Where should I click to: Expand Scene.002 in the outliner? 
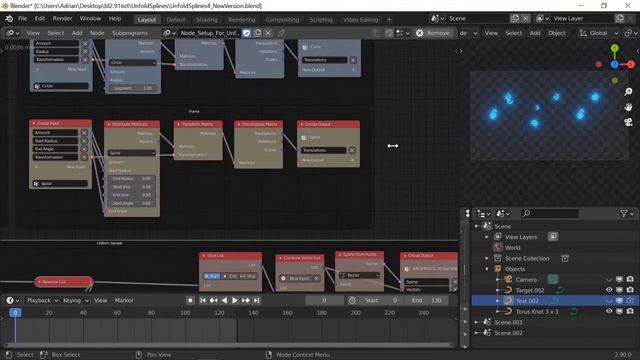pos(476,333)
